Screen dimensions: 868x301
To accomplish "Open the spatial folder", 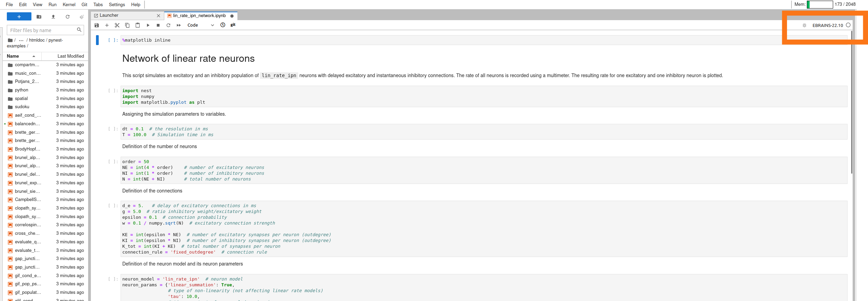I will 45,99.
